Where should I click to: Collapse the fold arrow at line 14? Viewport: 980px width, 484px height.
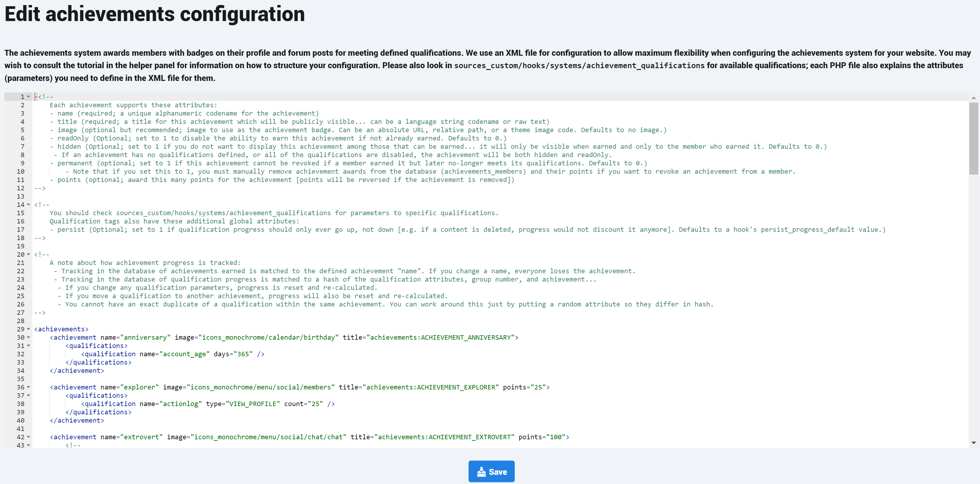tap(28, 205)
